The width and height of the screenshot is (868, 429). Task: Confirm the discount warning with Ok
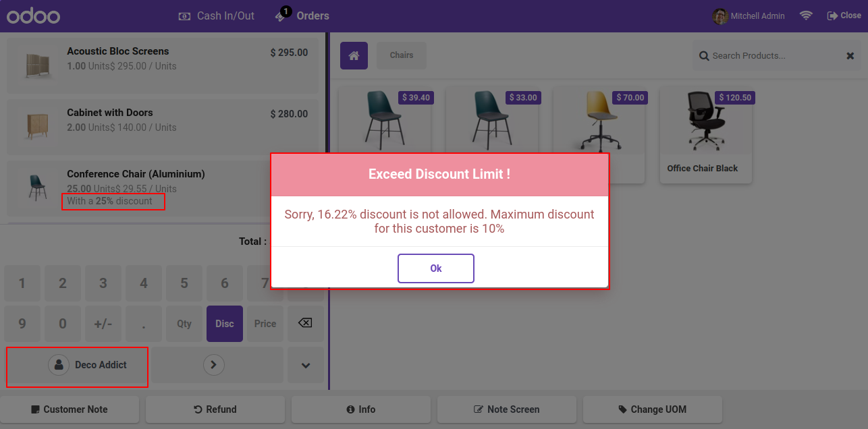(x=436, y=268)
